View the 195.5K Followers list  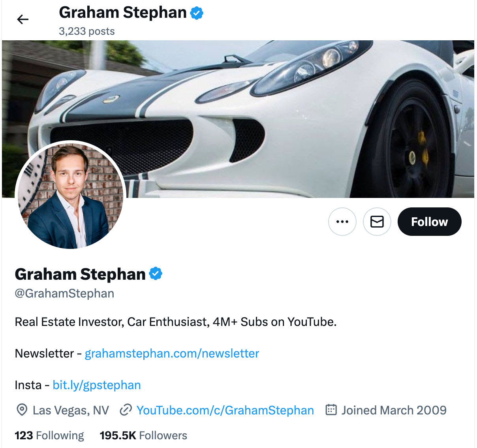[x=143, y=435]
